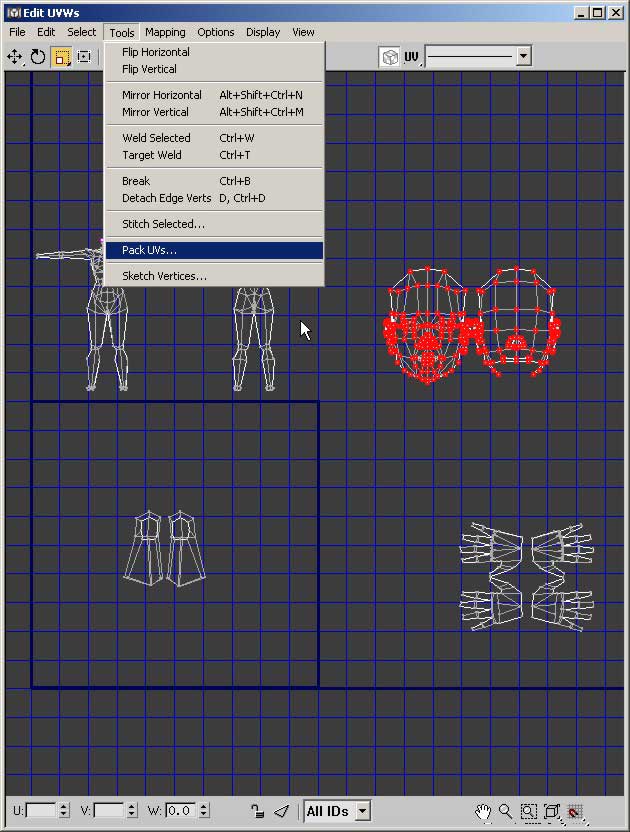This screenshot has width=630, height=832.
Task: Choose Pack UVs from Tools menu
Action: (x=149, y=250)
